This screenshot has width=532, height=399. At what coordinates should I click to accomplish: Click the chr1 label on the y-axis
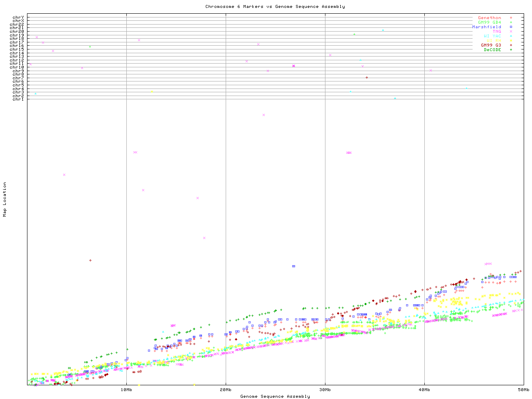click(x=18, y=99)
